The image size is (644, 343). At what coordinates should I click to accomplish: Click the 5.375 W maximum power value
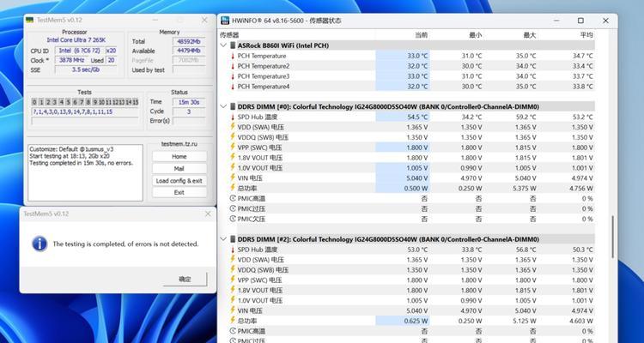click(x=524, y=189)
